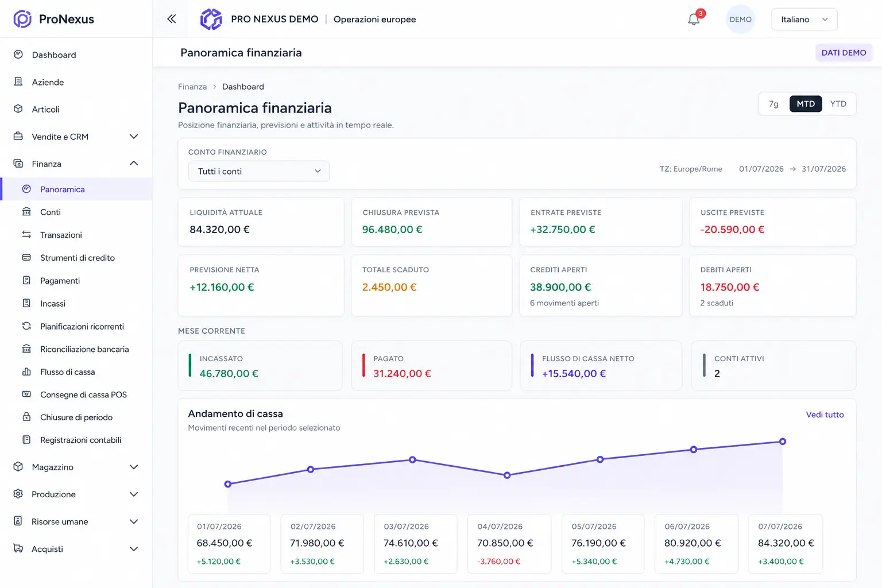Select the 7g period option
This screenshot has width=882, height=588.
(x=773, y=104)
